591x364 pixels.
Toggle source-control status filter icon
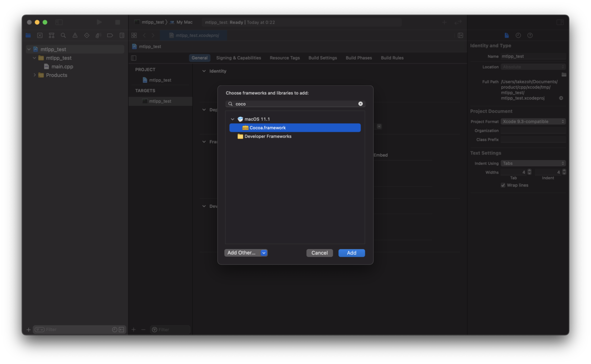point(122,330)
